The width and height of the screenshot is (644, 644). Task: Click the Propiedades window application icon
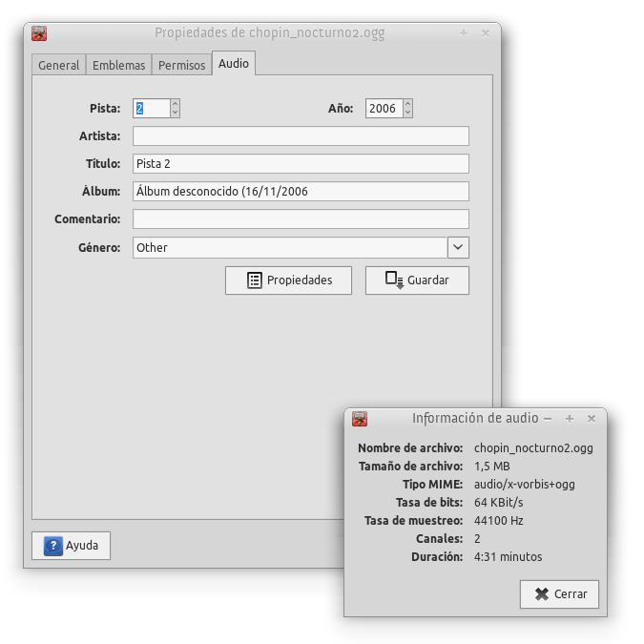coord(39,33)
